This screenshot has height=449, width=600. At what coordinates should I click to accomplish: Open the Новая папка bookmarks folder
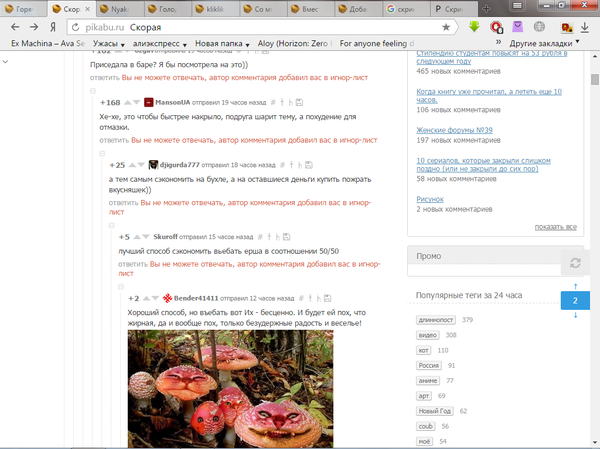click(x=223, y=44)
